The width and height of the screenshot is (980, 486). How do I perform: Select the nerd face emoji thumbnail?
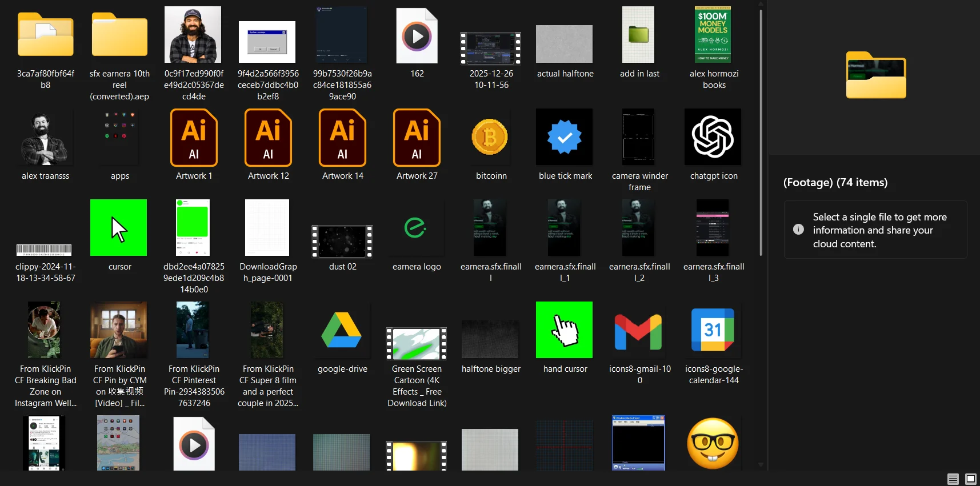pyautogui.click(x=713, y=444)
